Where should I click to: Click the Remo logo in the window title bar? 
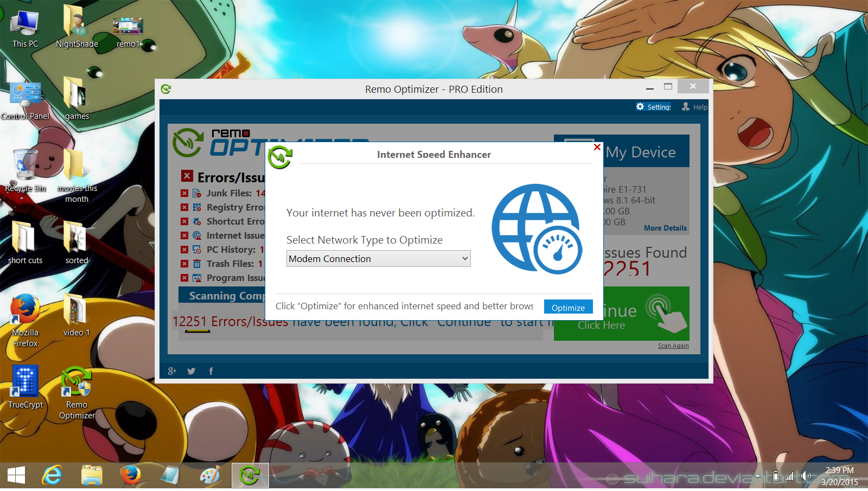point(166,89)
